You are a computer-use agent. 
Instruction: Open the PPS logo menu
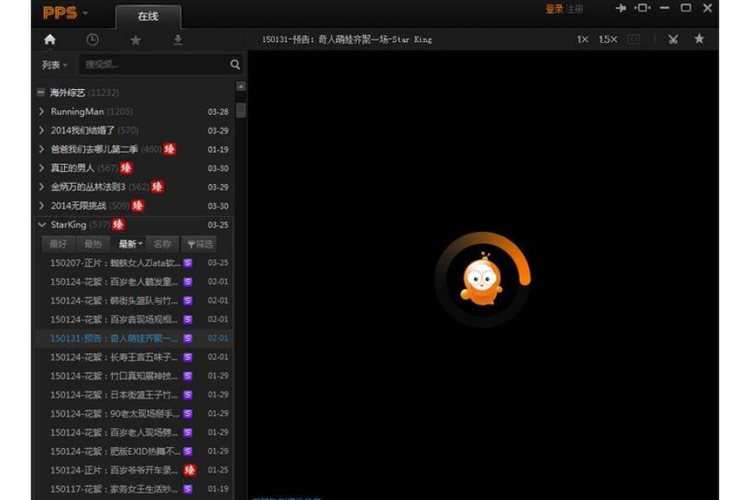click(x=66, y=13)
